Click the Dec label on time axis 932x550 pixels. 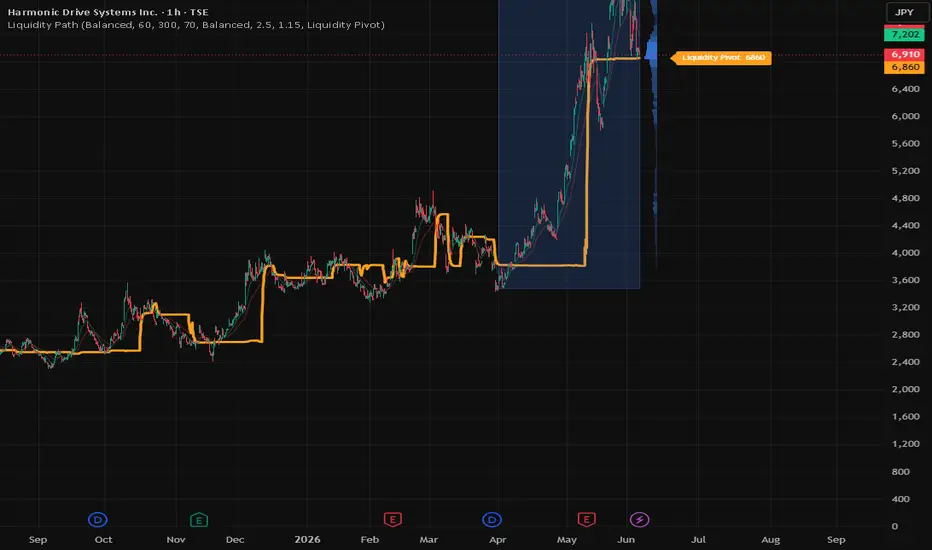click(x=235, y=539)
